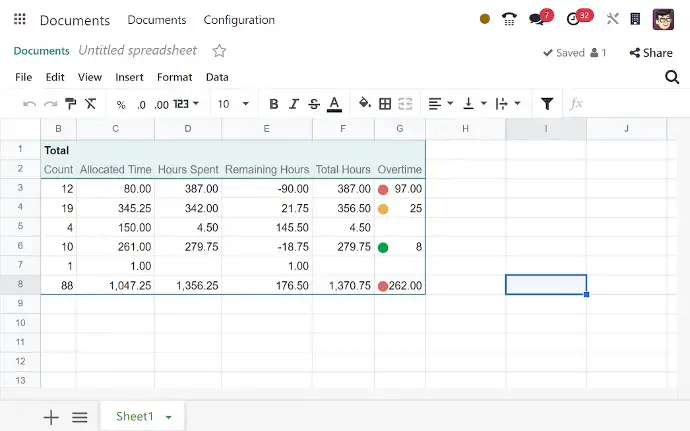Open the cell borders tool
The width and height of the screenshot is (690, 431).
coord(385,104)
